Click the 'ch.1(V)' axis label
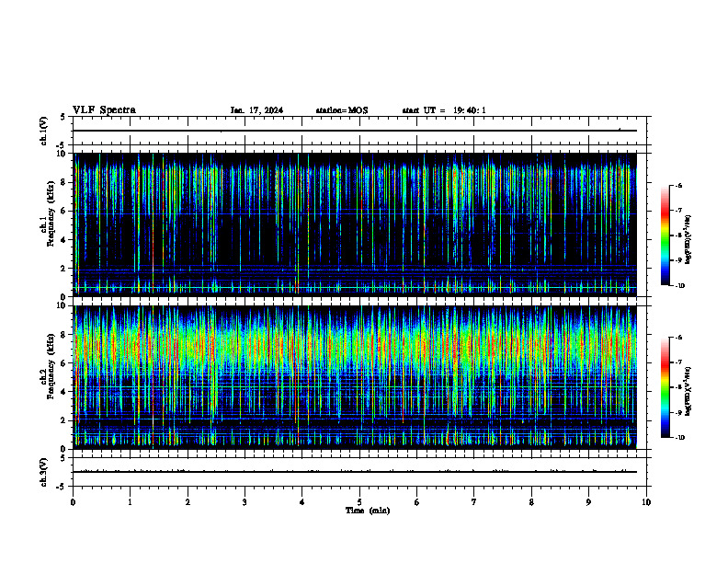Screen dimensions: 728x563 43,131
